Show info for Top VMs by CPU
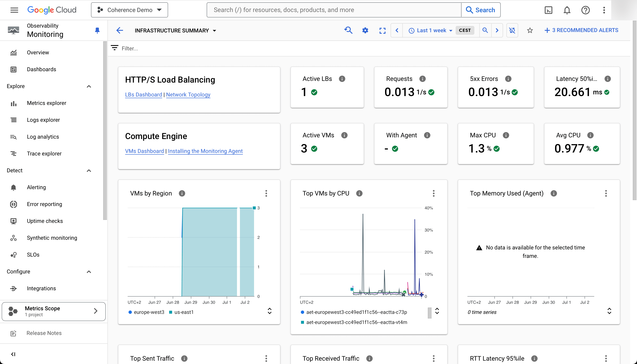Viewport: 637px width, 364px height. [x=359, y=193]
